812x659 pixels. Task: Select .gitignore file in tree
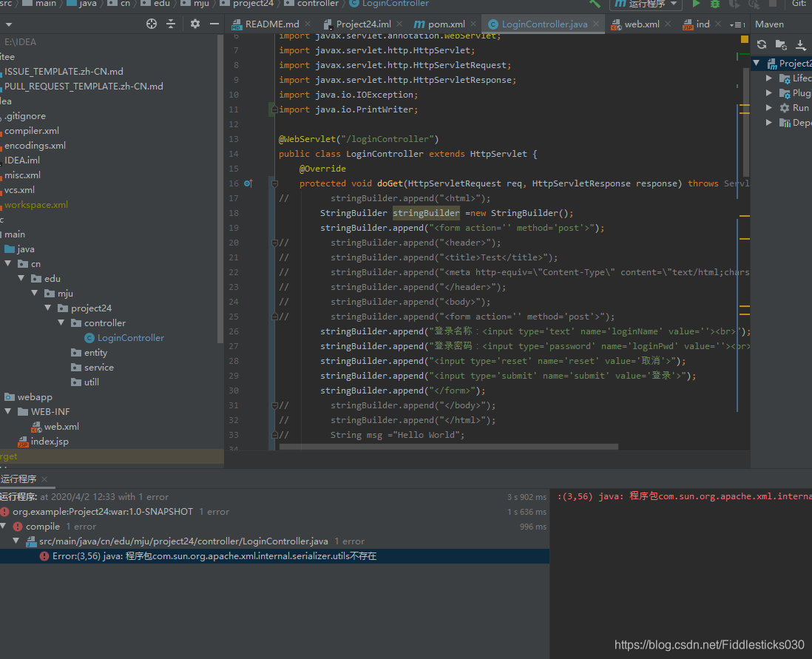[24, 116]
